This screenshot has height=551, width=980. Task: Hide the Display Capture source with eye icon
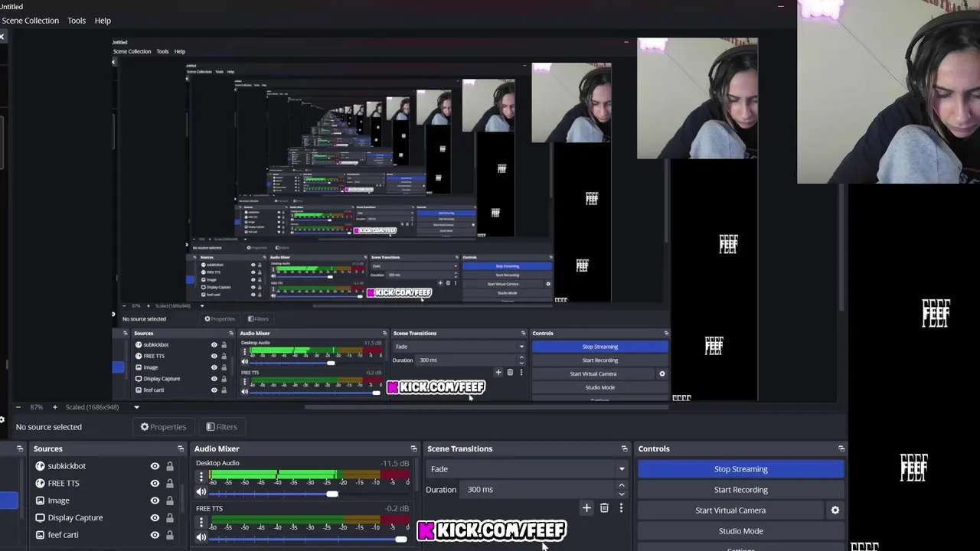[x=155, y=517]
